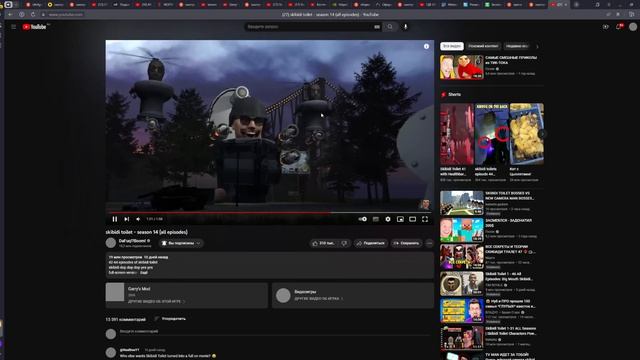Open the YouTube guide hamburger menu
Screen dimensions: 640x360
tap(13, 27)
